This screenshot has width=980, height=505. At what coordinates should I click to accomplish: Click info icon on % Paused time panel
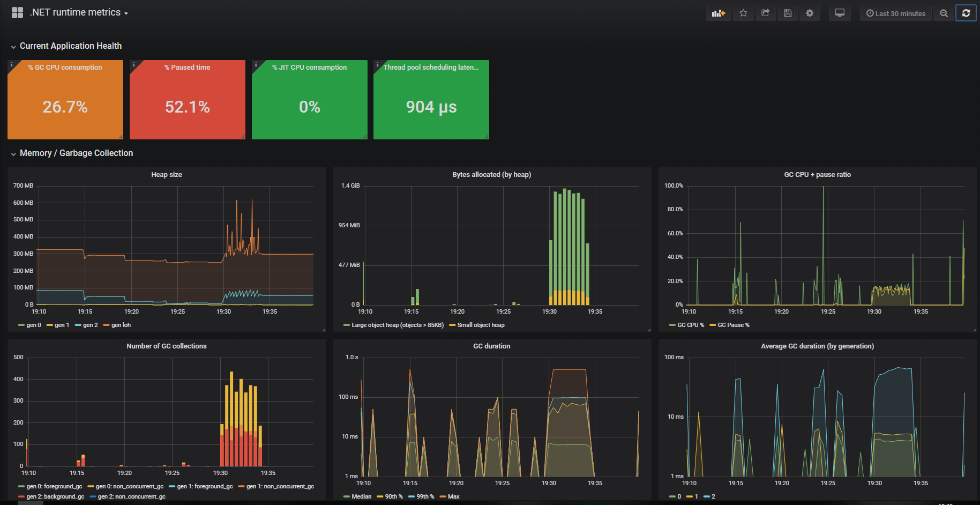click(133, 64)
